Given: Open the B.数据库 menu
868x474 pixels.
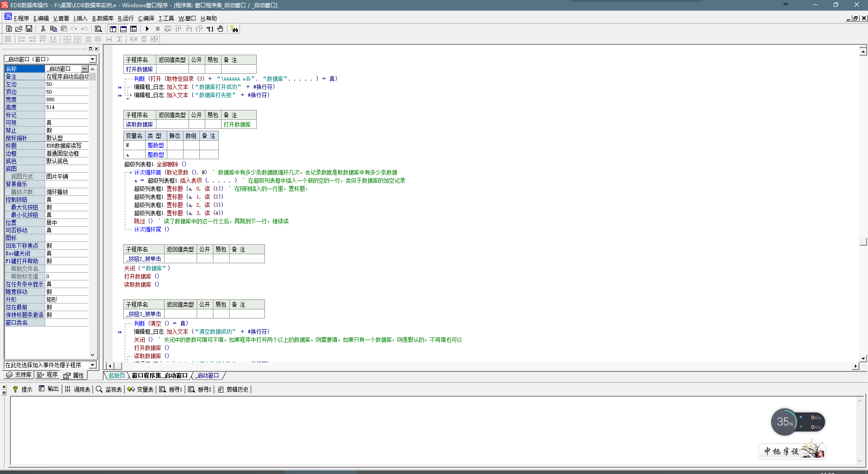Looking at the screenshot, I should [x=103, y=19].
